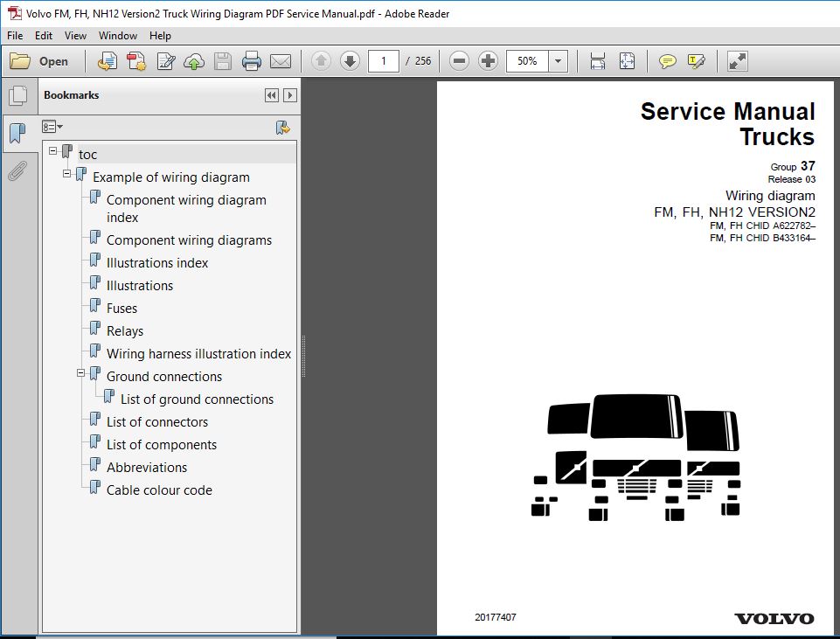Add a sticky note comment
This screenshot has height=639, width=840.
(667, 61)
